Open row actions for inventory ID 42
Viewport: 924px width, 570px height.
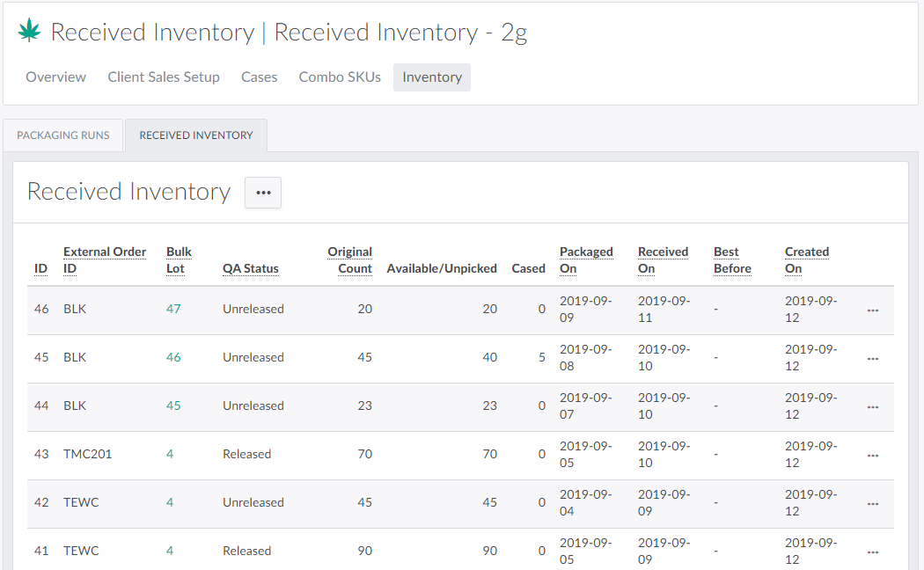pos(872,503)
